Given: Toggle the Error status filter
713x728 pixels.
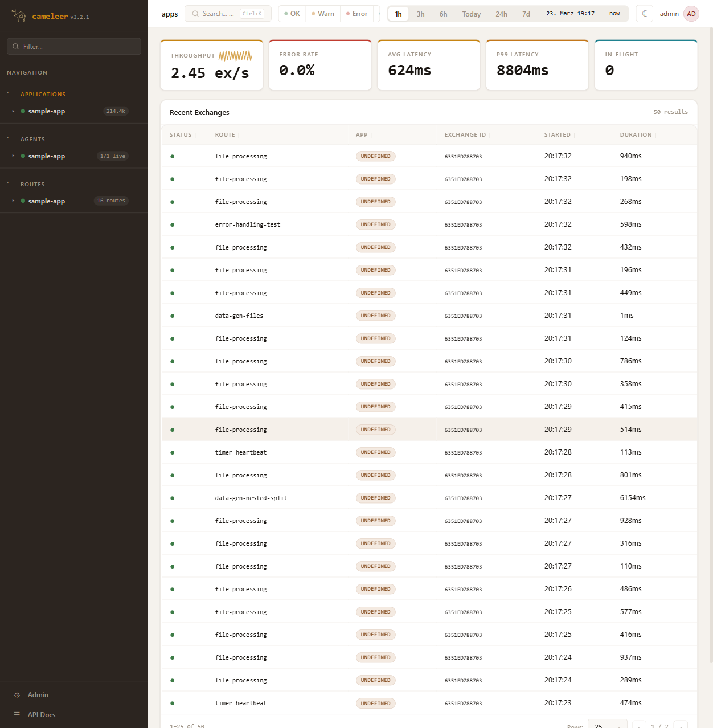Looking at the screenshot, I should point(357,14).
